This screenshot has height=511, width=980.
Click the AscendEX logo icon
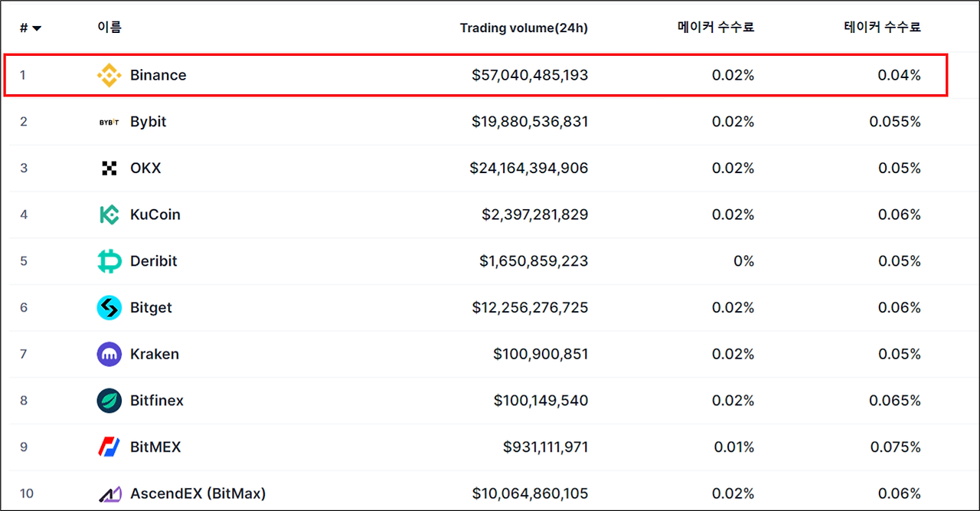109,494
